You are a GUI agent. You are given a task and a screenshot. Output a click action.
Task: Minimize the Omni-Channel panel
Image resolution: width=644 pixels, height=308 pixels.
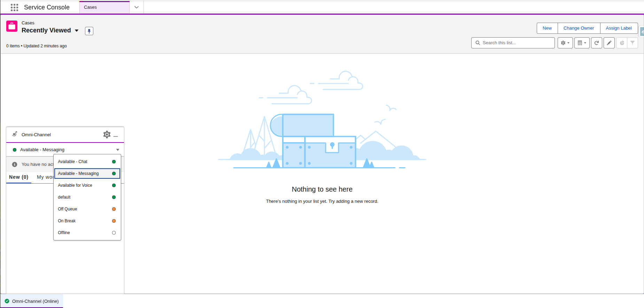[x=116, y=135]
